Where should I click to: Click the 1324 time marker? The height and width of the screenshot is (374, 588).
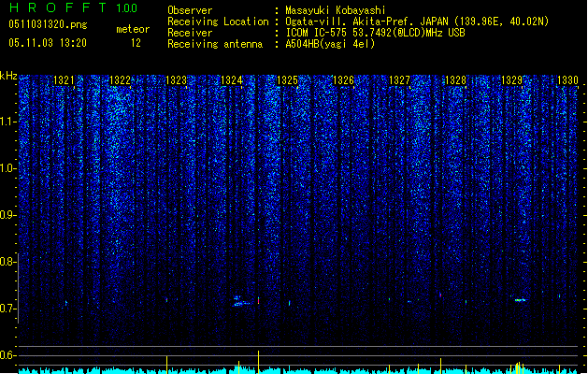(x=232, y=80)
